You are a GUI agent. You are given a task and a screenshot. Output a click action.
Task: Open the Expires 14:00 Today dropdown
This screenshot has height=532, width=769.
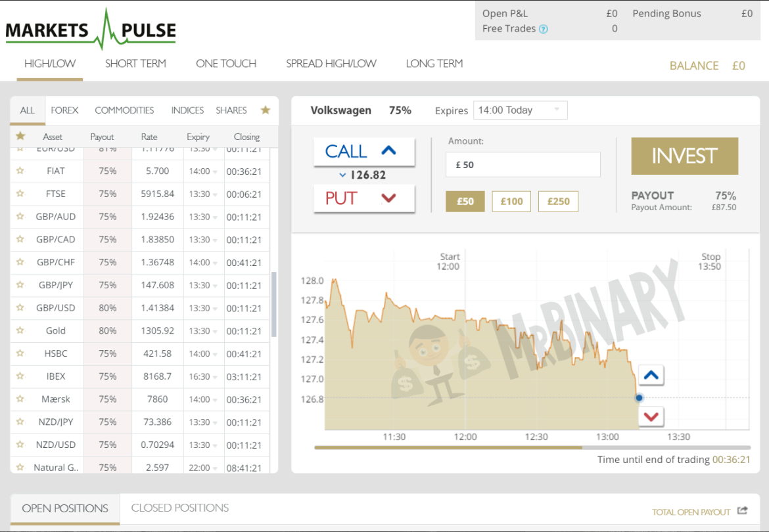coord(521,110)
